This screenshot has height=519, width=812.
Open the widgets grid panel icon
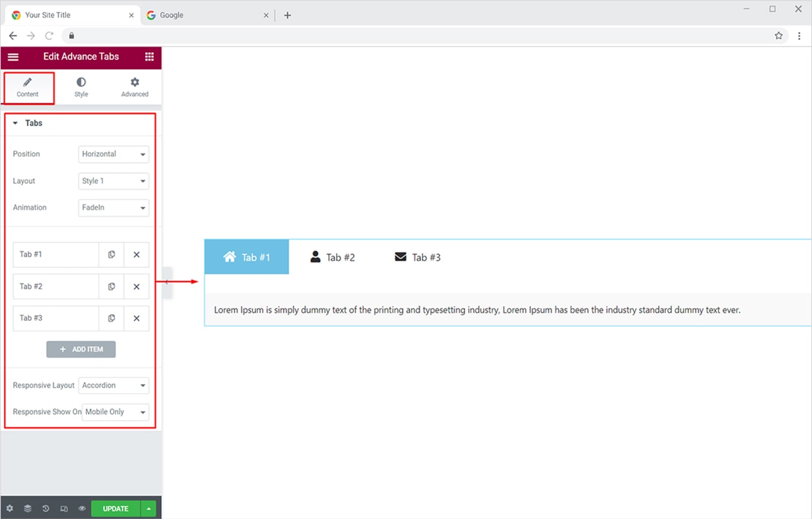(149, 57)
